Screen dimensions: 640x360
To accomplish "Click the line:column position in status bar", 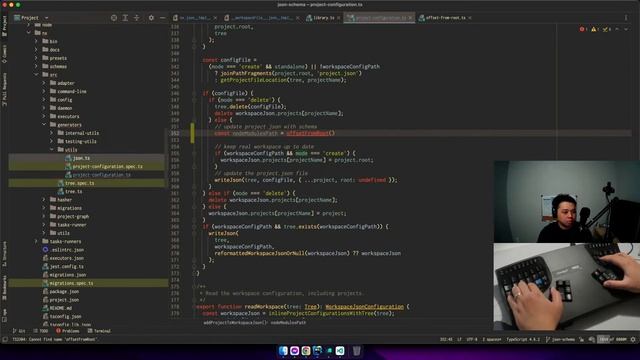I will coord(446,340).
